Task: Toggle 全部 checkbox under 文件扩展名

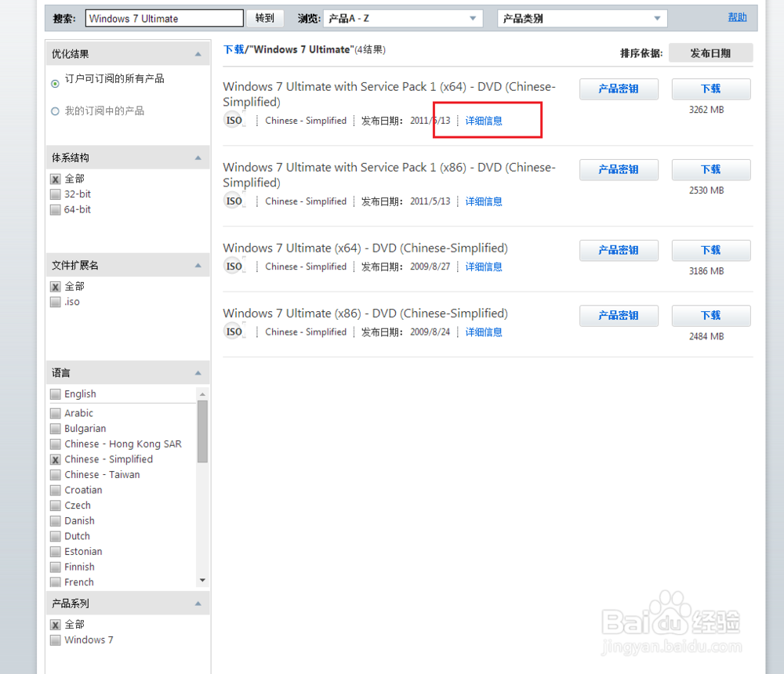Action: (x=56, y=287)
